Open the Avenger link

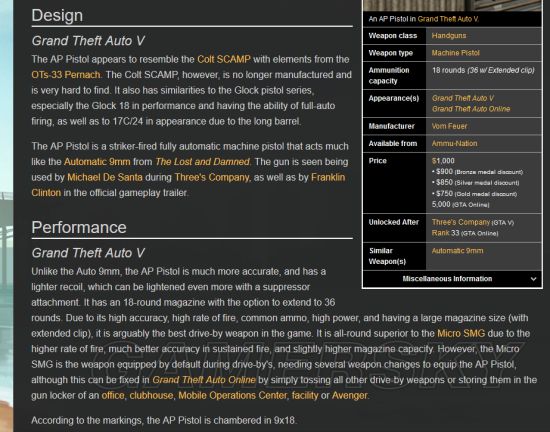[x=349, y=395]
